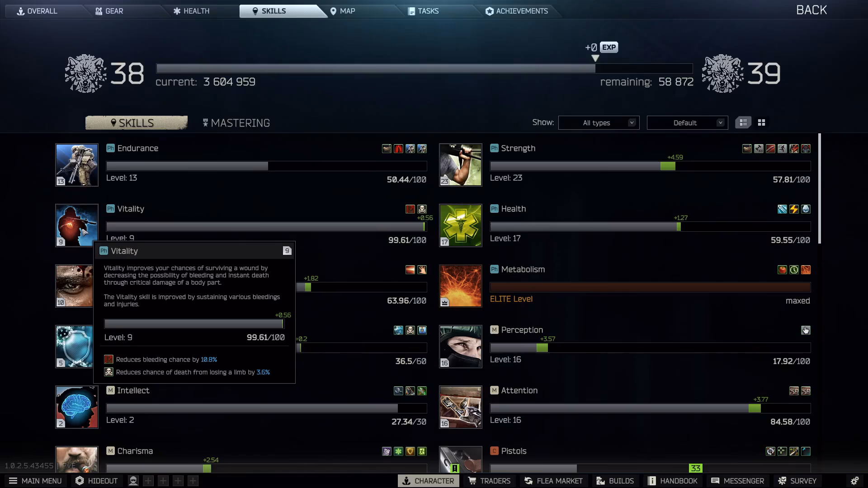The image size is (868, 488).
Task: Click the Intellect brain skill icon
Action: coord(77,407)
